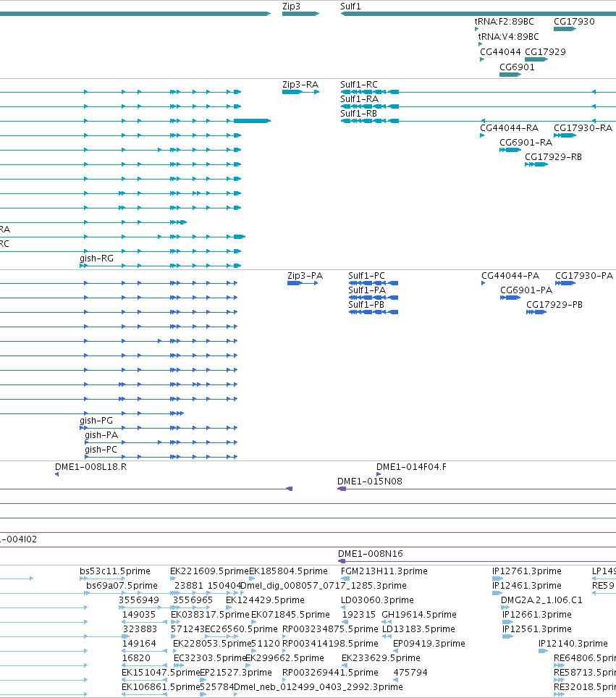Viewport: 616px width, 698px height.
Task: Select the EK221609.5prime EST
Action: click(x=173, y=579)
